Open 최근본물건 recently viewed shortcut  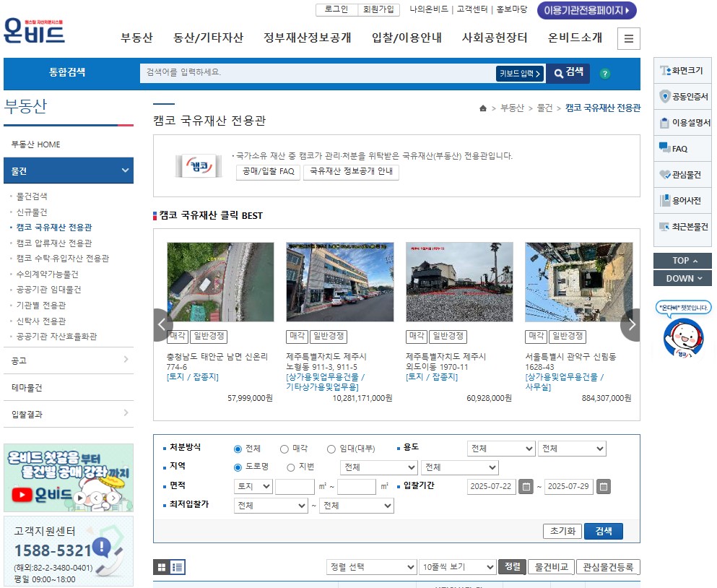(682, 227)
